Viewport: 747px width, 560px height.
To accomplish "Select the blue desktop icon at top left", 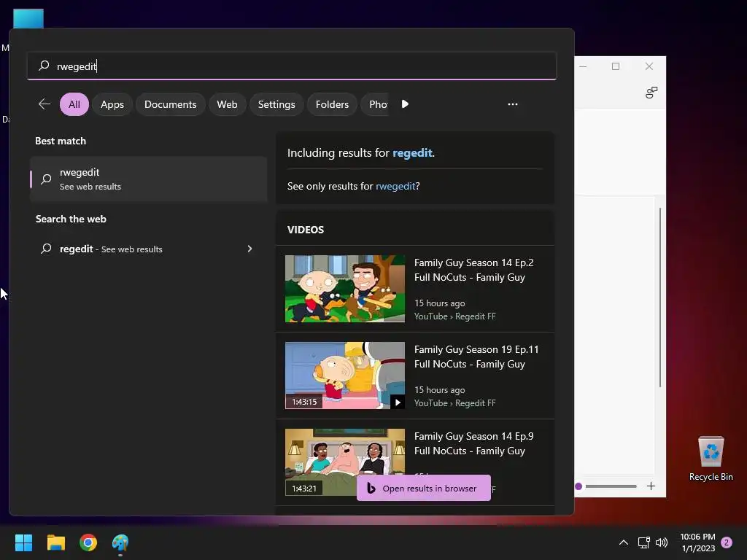I will [x=28, y=19].
